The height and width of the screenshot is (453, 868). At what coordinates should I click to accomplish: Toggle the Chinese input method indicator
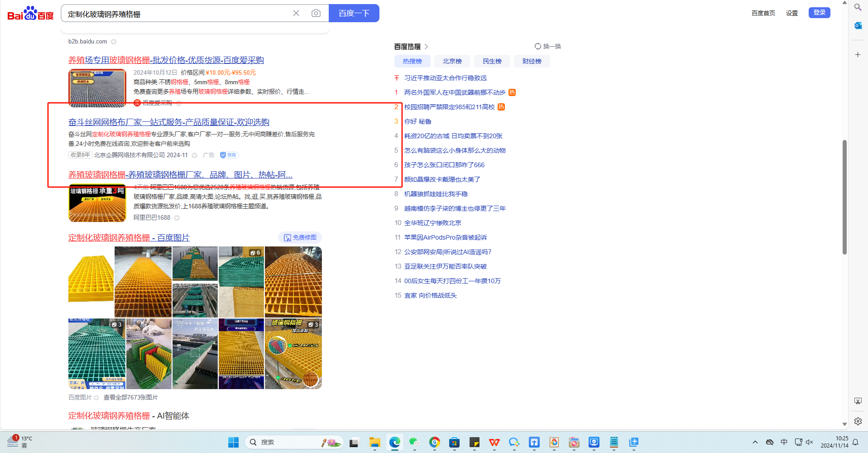(784, 442)
